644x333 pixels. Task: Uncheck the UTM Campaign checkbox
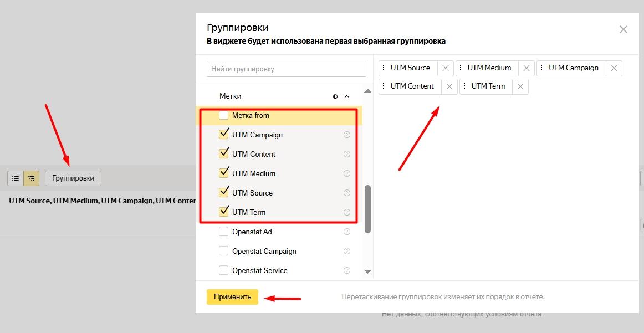pos(224,135)
